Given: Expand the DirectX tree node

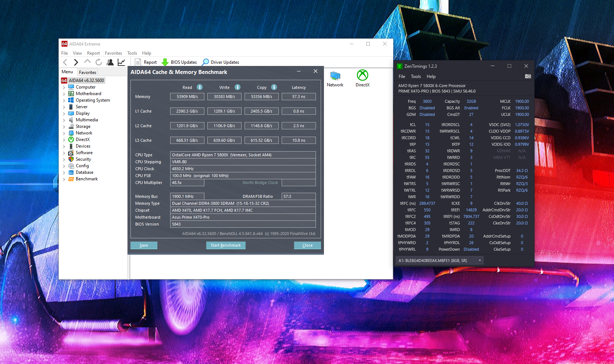Looking at the screenshot, I should pos(64,140).
